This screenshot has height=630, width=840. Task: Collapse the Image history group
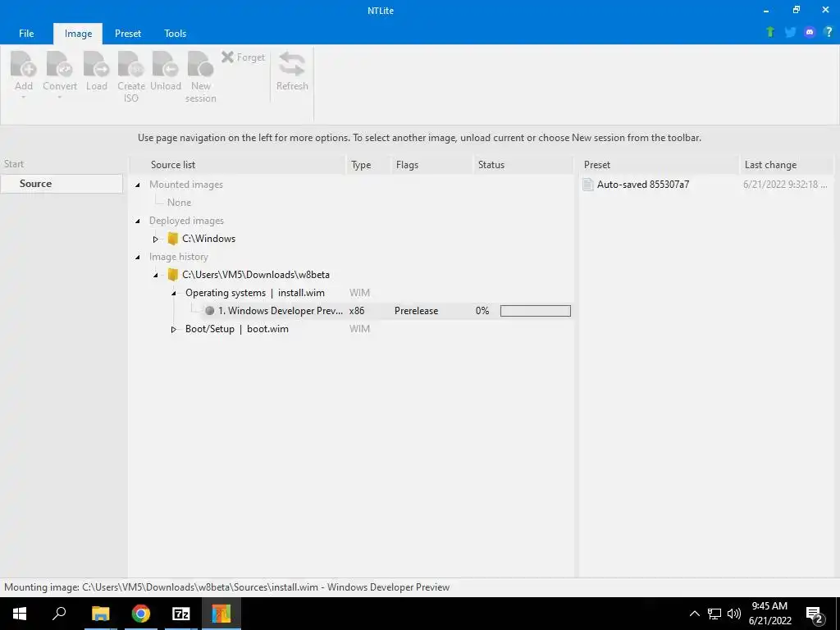pyautogui.click(x=138, y=257)
